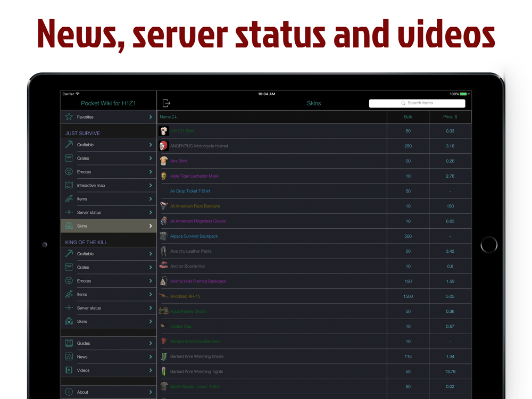Click the Name sort arrows icon
The width and height of the screenshot is (532, 399).
174,117
